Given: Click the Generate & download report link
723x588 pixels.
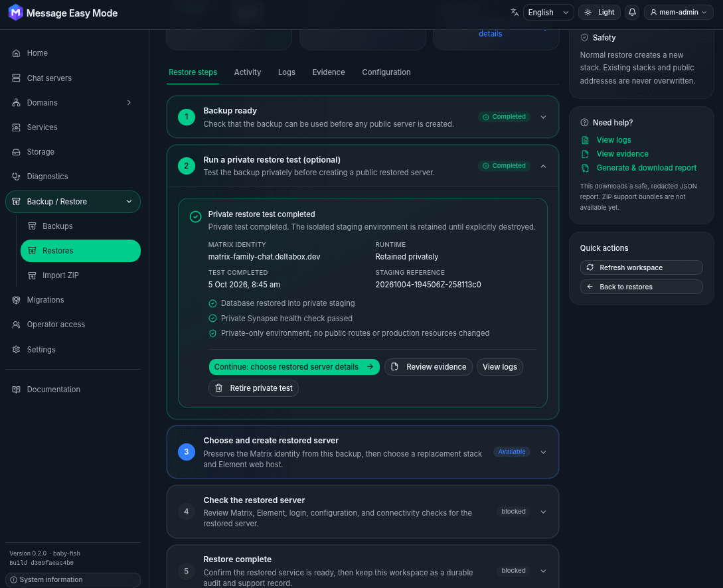Looking at the screenshot, I should pyautogui.click(x=646, y=168).
